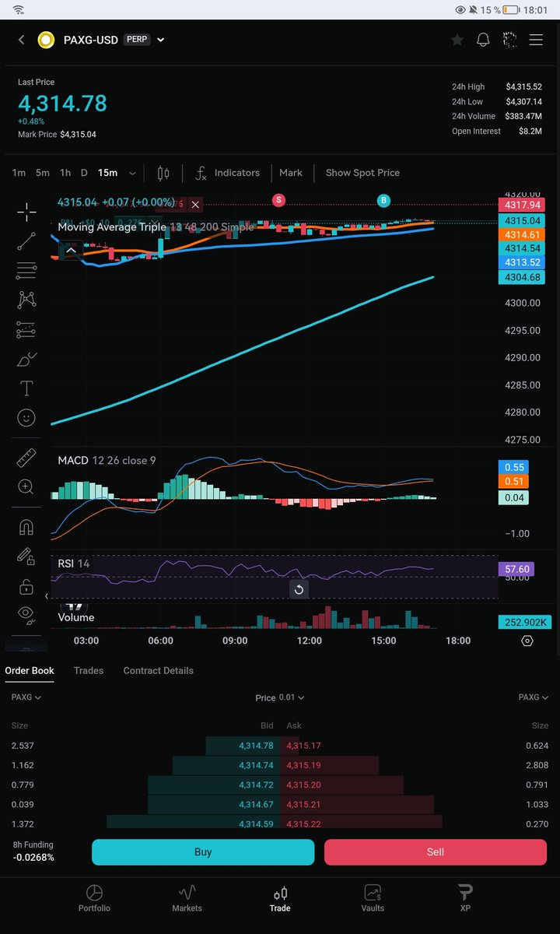Select the 5m timeframe
The image size is (560, 934).
[x=43, y=173]
